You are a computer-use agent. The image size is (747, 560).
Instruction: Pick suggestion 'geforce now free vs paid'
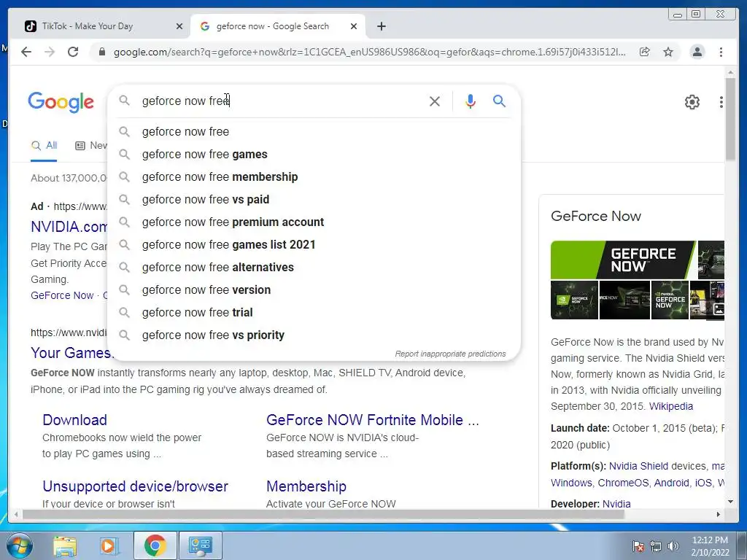tap(314, 200)
